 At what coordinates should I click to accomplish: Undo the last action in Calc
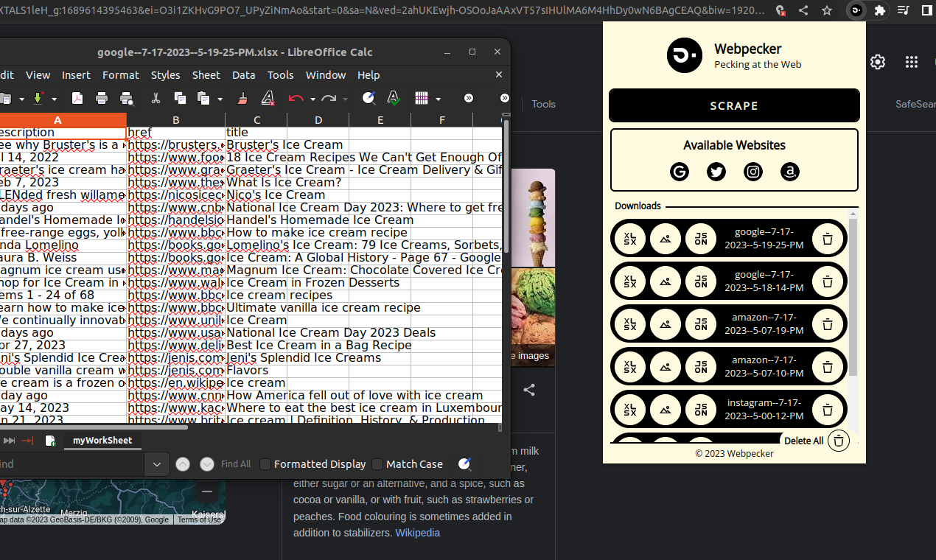click(x=296, y=98)
